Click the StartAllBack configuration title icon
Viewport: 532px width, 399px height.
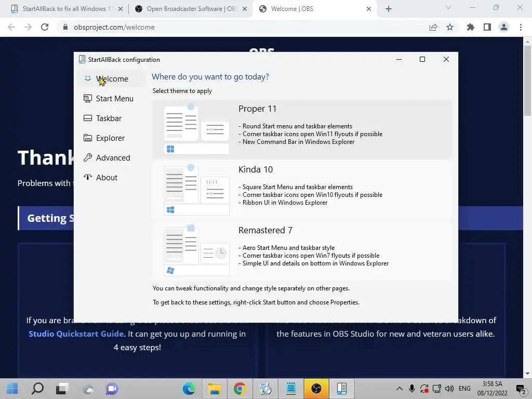[x=82, y=59]
